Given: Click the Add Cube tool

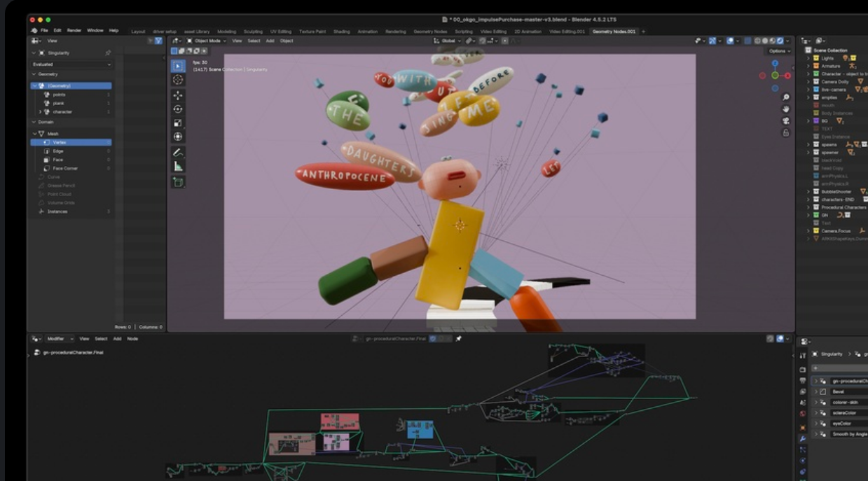Looking at the screenshot, I should 178,182.
